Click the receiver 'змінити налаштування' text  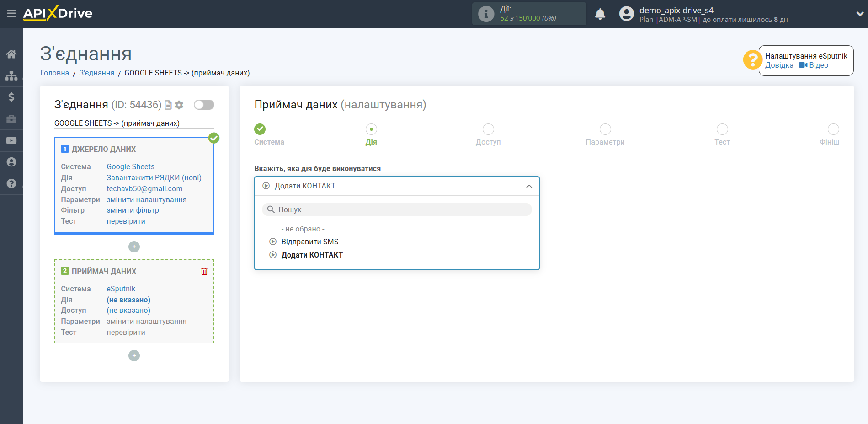(x=146, y=322)
